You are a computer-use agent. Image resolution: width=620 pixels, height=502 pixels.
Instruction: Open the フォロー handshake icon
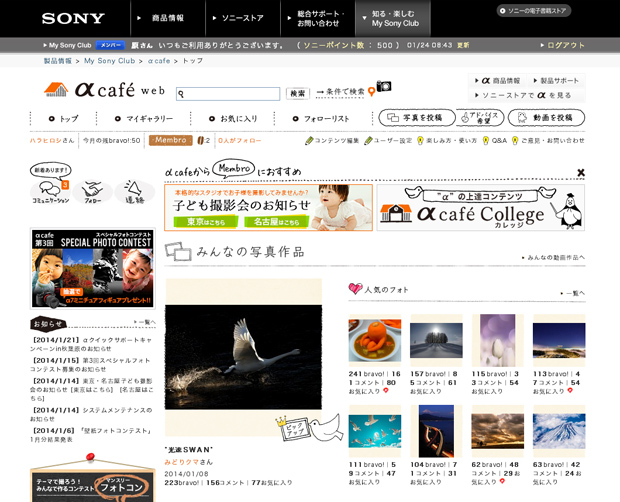click(x=93, y=191)
